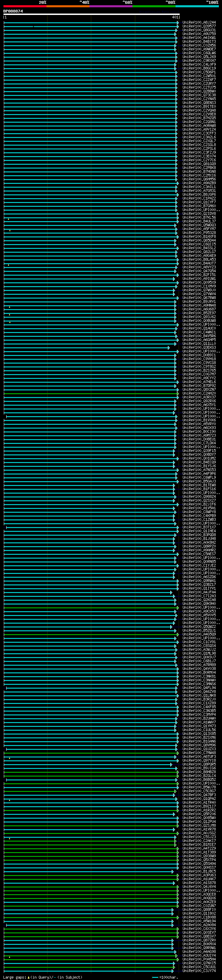The height and width of the screenshot is (980, 222).
Task: Click the label UniRef100_C0ZH56
Action: (199, 45)
